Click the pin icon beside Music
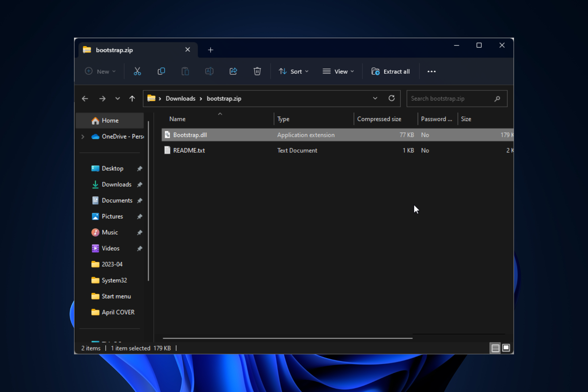The width and height of the screenshot is (588, 392). (x=140, y=232)
